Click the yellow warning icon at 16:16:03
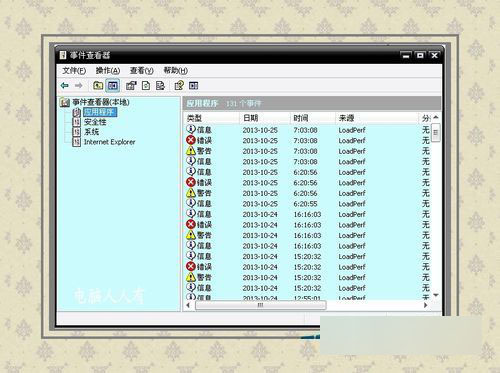Screen dimensions: 500x373 click(x=191, y=235)
